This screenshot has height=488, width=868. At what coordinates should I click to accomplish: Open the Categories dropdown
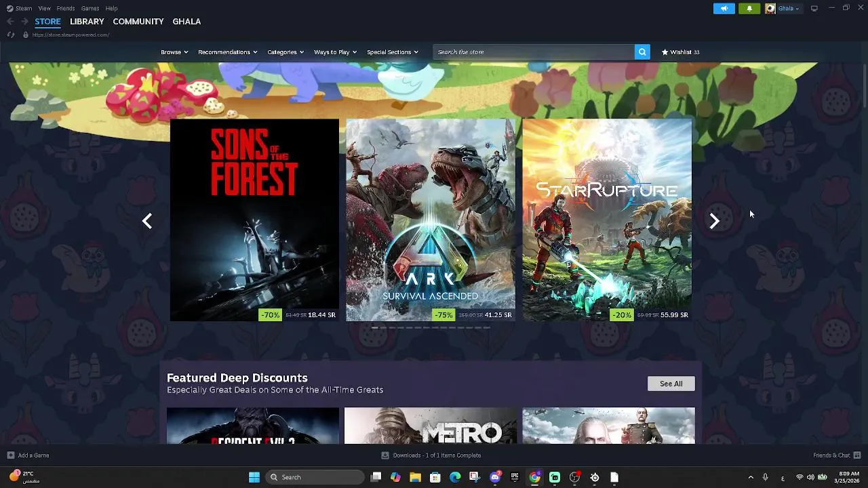(285, 52)
